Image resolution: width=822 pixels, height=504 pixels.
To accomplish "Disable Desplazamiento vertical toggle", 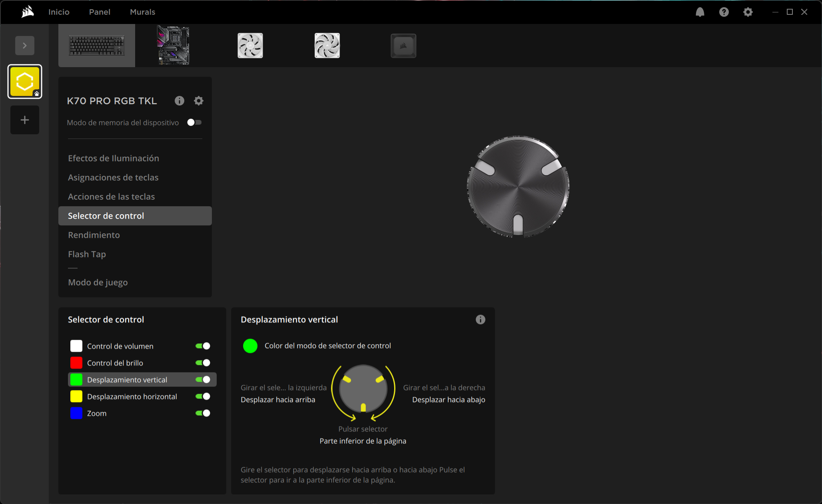I will tap(203, 380).
